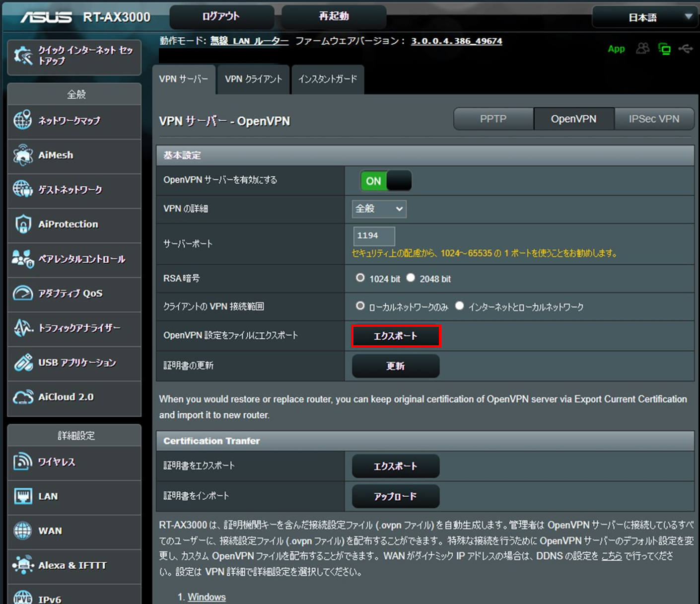The width and height of the screenshot is (700, 604).
Task: Open ゲストネットワーク menu item
Action: click(74, 191)
